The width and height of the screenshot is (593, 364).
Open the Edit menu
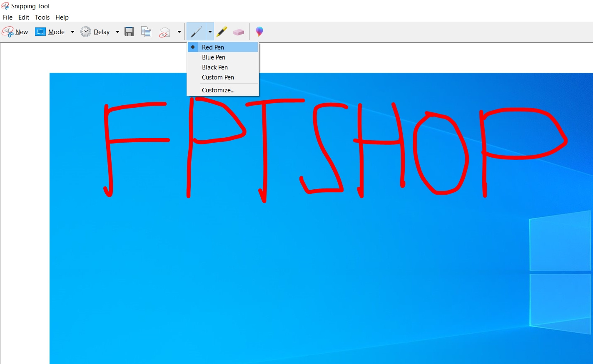point(23,17)
